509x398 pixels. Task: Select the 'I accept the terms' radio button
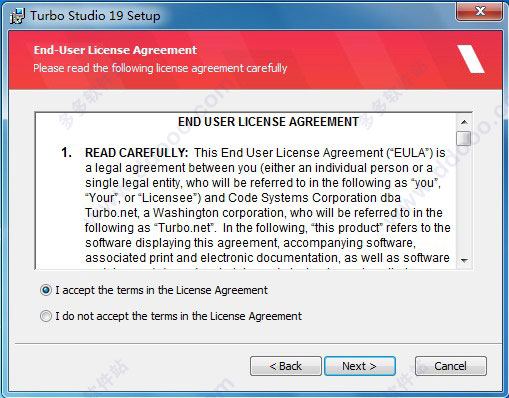(x=46, y=290)
